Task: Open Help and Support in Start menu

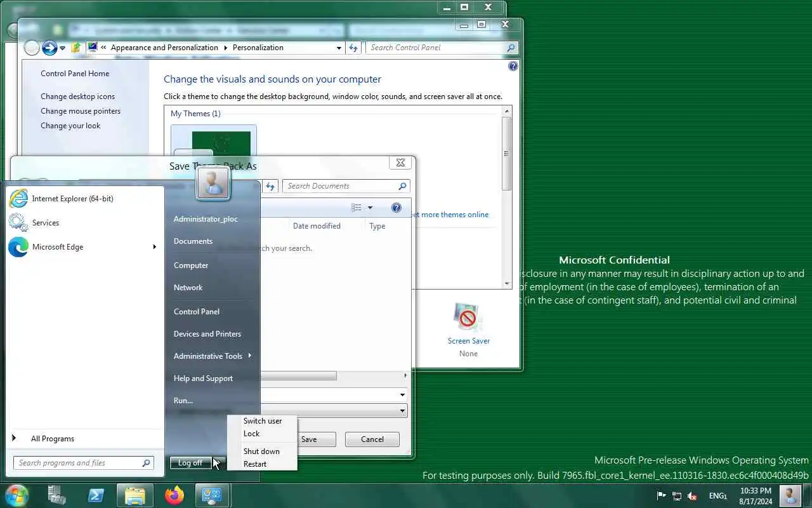Action: [x=204, y=378]
